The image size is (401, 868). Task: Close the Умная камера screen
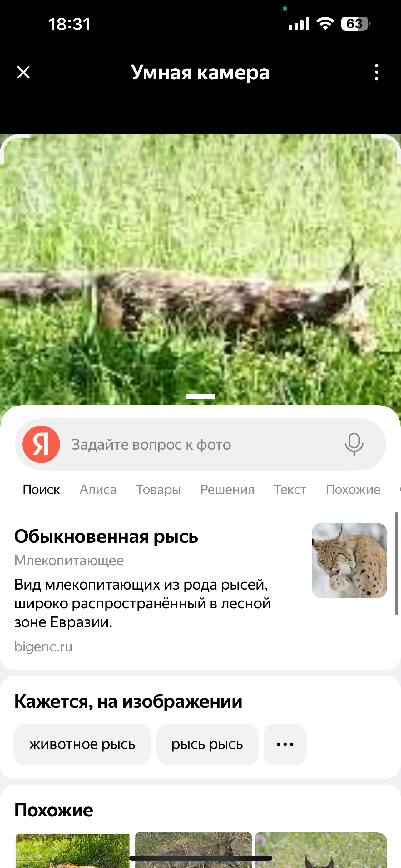click(23, 72)
